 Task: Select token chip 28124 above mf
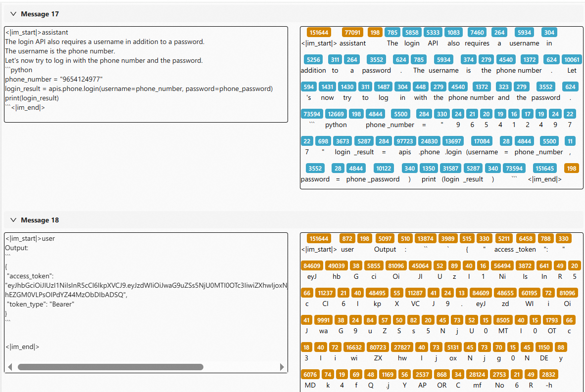coord(477,375)
